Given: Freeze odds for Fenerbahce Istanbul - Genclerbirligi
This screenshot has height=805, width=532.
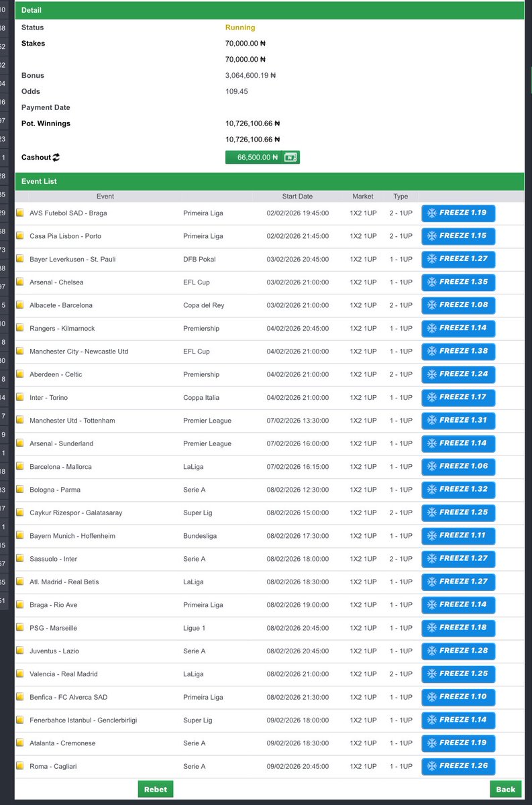Looking at the screenshot, I should (458, 720).
